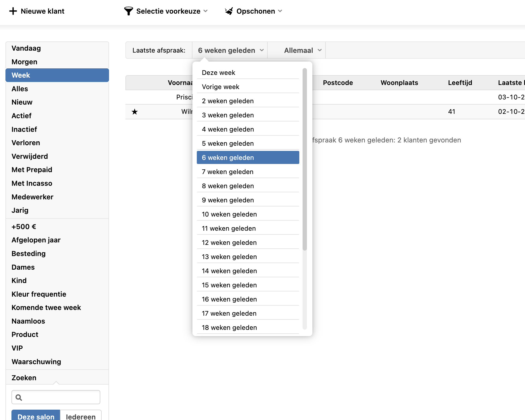Click the plus icon for Nieuwe klant
The width and height of the screenshot is (525, 420).
[x=13, y=11]
